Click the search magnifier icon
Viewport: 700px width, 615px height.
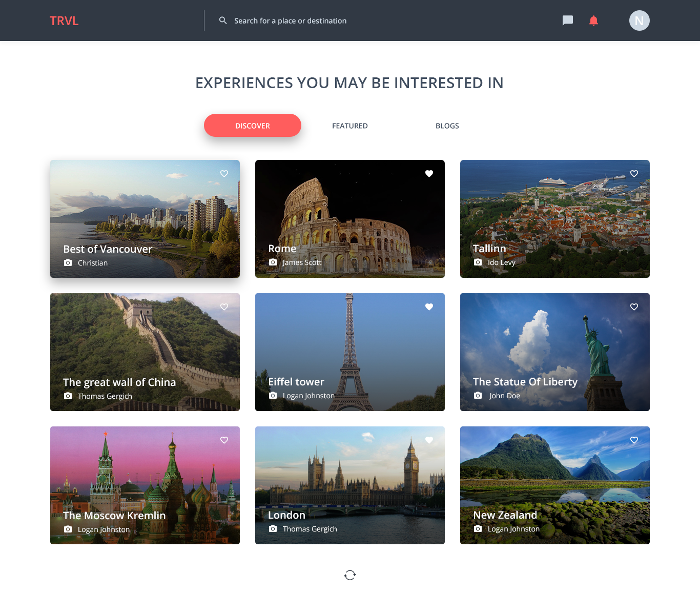point(223,20)
